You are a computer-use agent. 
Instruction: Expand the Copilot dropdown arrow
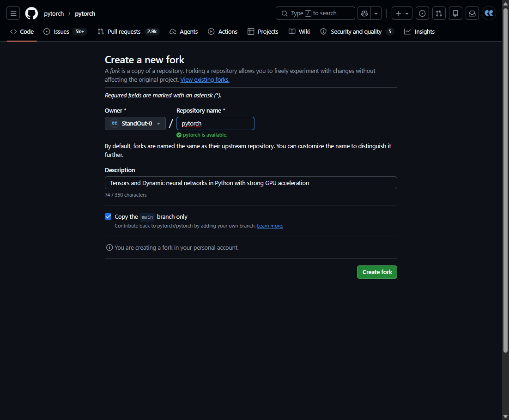tap(376, 13)
